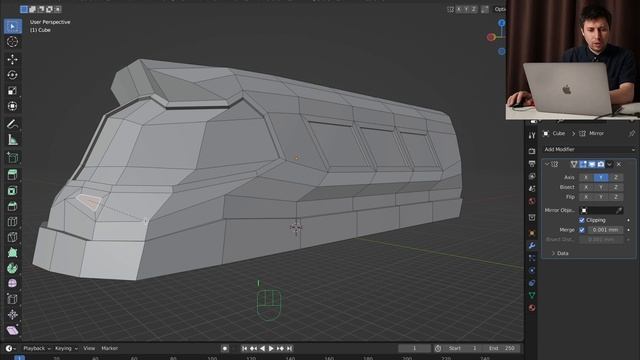Pin the properties context
This screenshot has width=640, height=360.
click(632, 133)
